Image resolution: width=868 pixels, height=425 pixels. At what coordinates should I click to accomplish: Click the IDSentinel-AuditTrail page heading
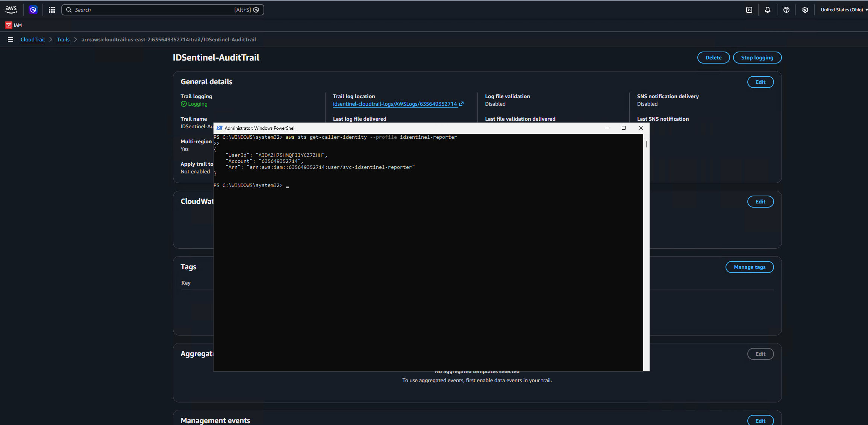click(216, 58)
